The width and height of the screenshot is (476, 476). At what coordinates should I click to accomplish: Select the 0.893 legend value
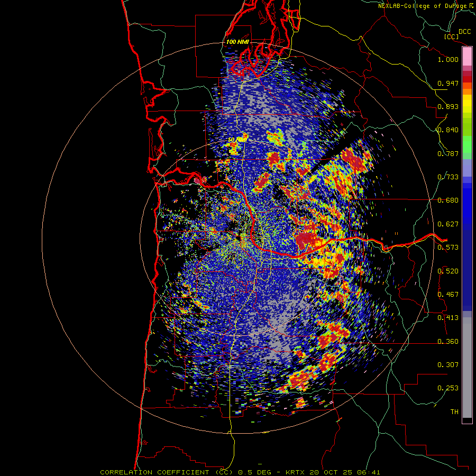click(448, 106)
